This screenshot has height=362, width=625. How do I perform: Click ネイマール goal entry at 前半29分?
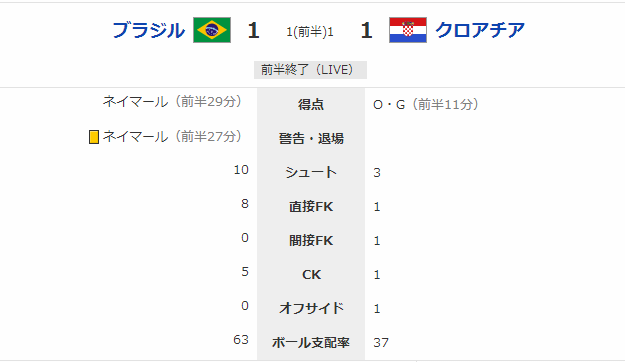(x=173, y=102)
